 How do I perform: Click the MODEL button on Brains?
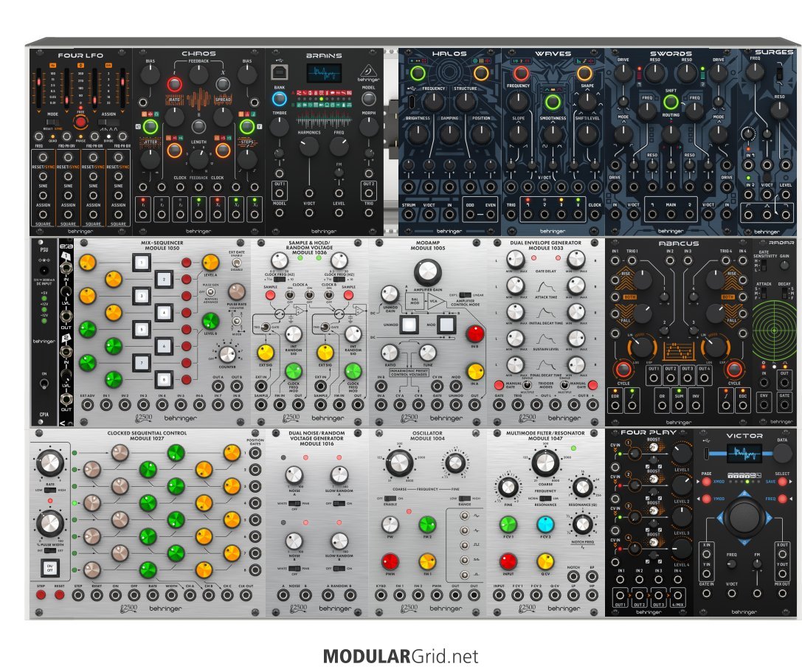tap(369, 98)
